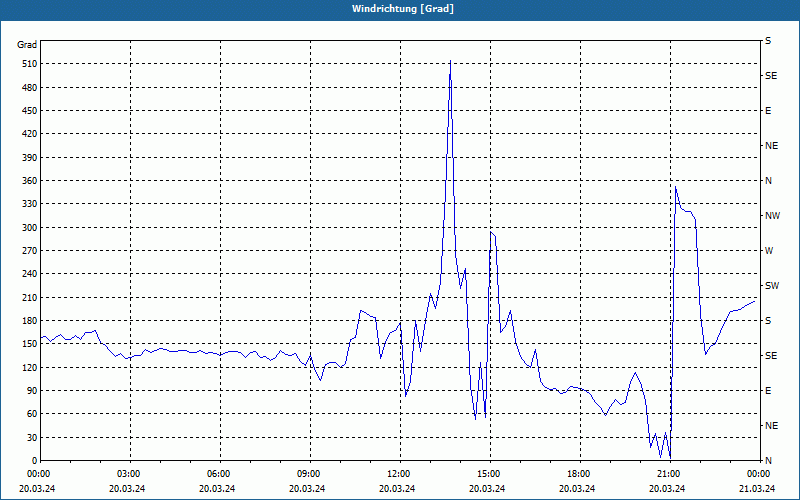The image size is (800, 500).
Task: Click the NW compass label on right axis
Action: point(772,216)
